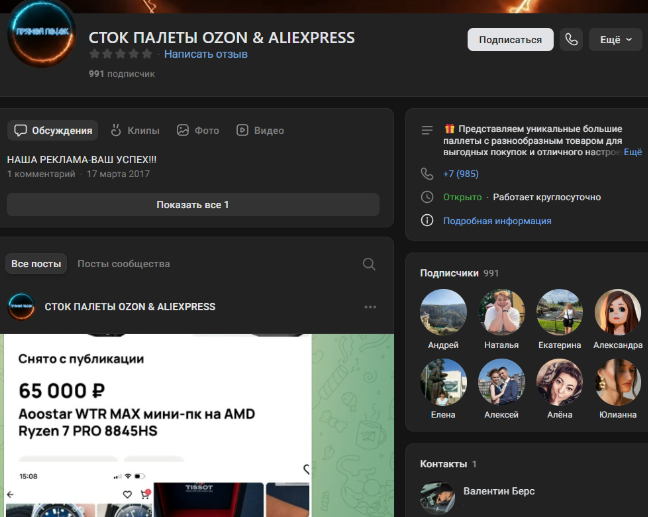Click the phone icon beside +7 (985)

(427, 174)
